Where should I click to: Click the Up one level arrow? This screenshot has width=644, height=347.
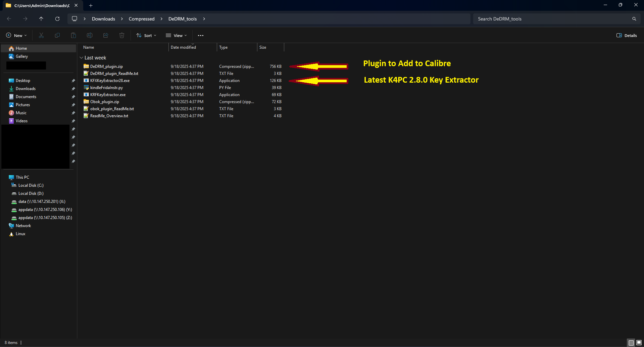pos(41,19)
